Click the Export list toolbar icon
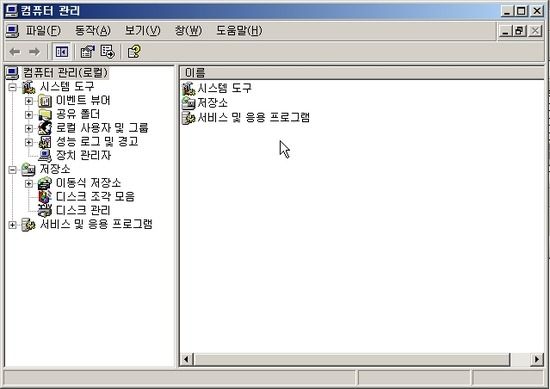The height and width of the screenshot is (389, 550). pyautogui.click(x=107, y=52)
